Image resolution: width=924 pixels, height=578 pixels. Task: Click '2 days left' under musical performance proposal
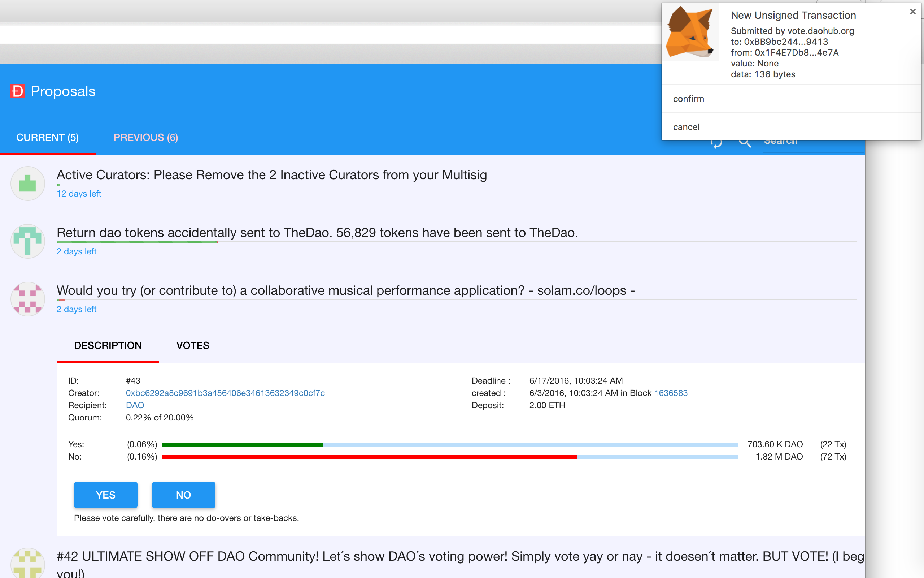[x=77, y=309]
